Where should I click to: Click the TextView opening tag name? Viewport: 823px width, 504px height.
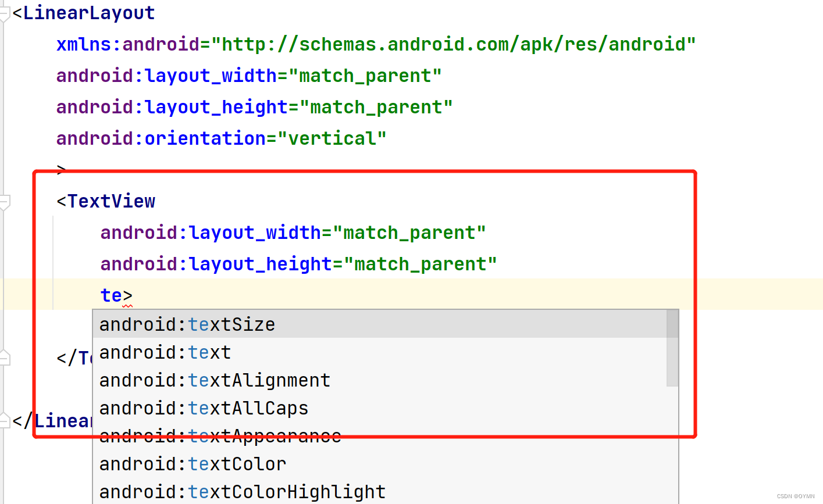(111, 201)
